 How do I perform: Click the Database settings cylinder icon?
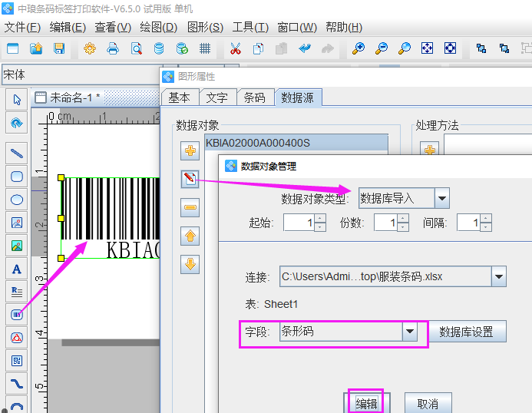pyautogui.click(x=159, y=48)
